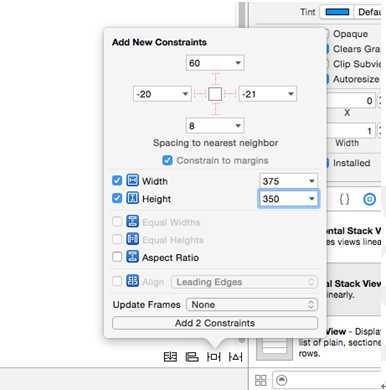Open the Width 375 dropdown arrow
Image resolution: width=386 pixels, height=390 pixels.
point(312,181)
